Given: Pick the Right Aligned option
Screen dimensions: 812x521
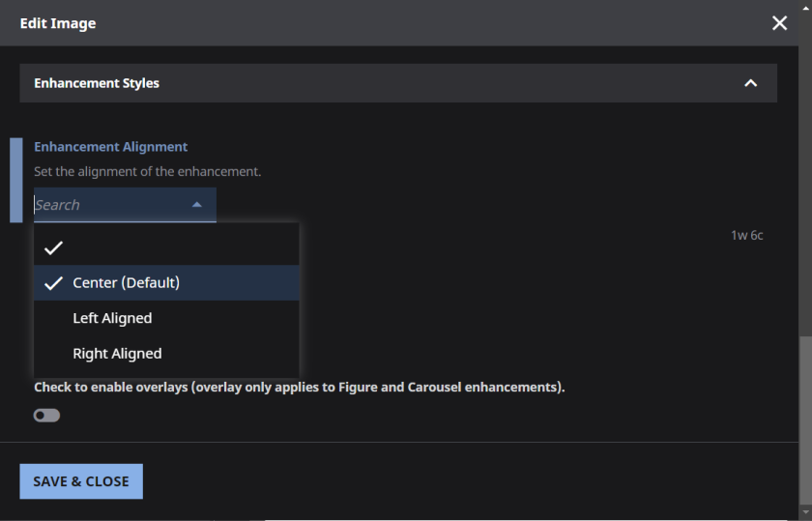Looking at the screenshot, I should 117,354.
